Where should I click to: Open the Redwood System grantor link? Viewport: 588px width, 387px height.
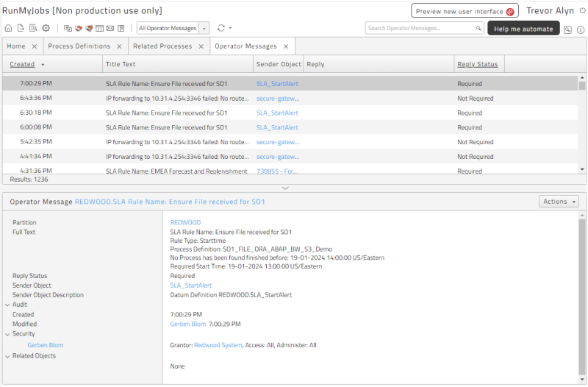point(218,345)
